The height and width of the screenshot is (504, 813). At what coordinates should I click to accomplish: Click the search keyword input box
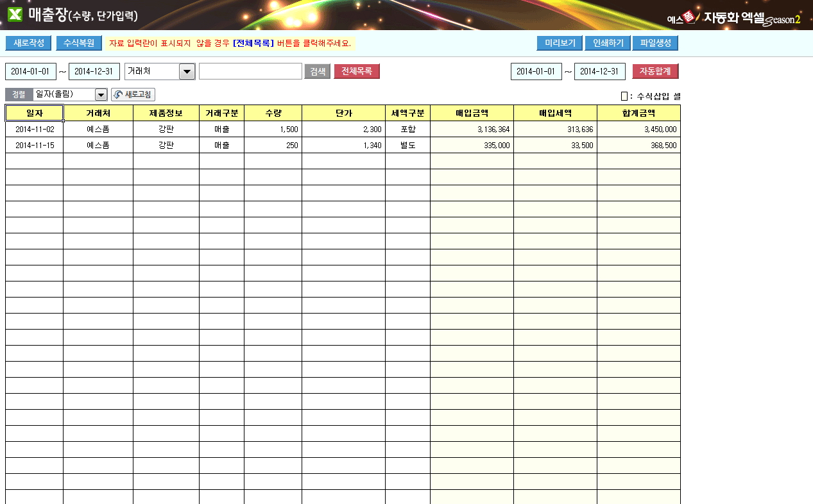(x=250, y=71)
